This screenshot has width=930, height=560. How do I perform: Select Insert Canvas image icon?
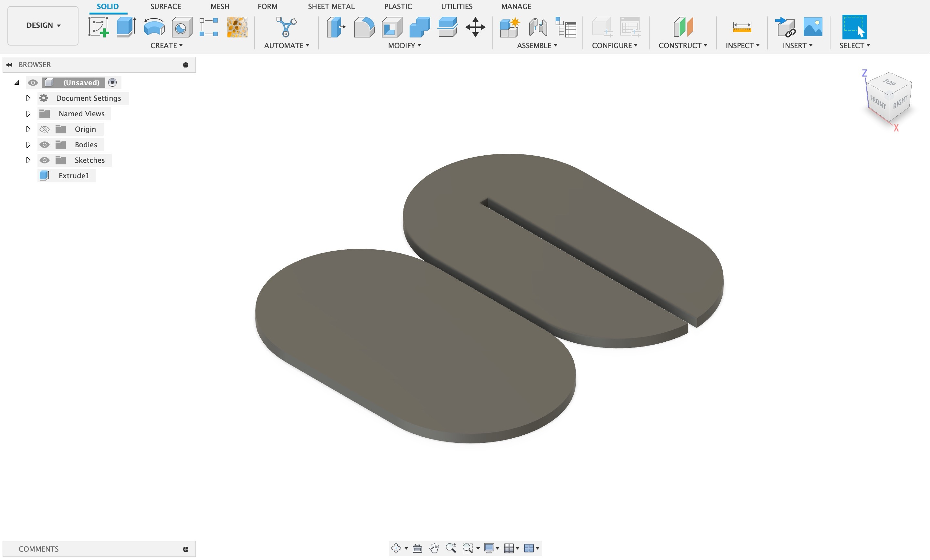tap(813, 27)
